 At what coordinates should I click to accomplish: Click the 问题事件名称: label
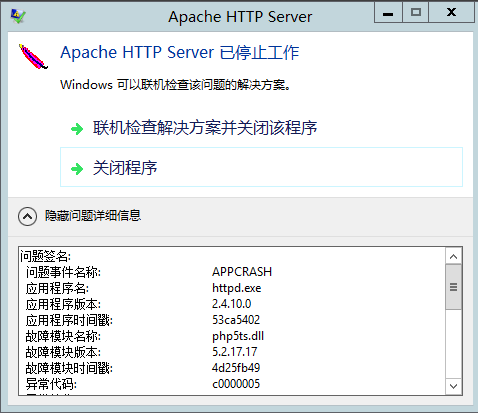(63, 272)
